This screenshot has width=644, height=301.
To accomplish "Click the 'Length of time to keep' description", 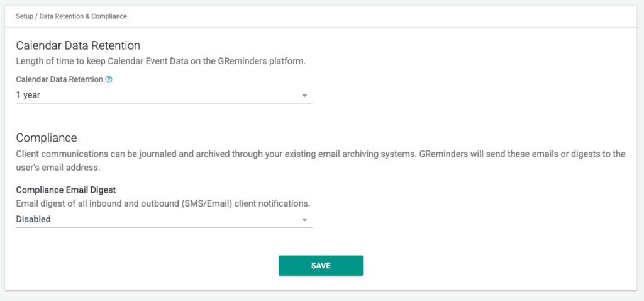I will coord(164,62).
